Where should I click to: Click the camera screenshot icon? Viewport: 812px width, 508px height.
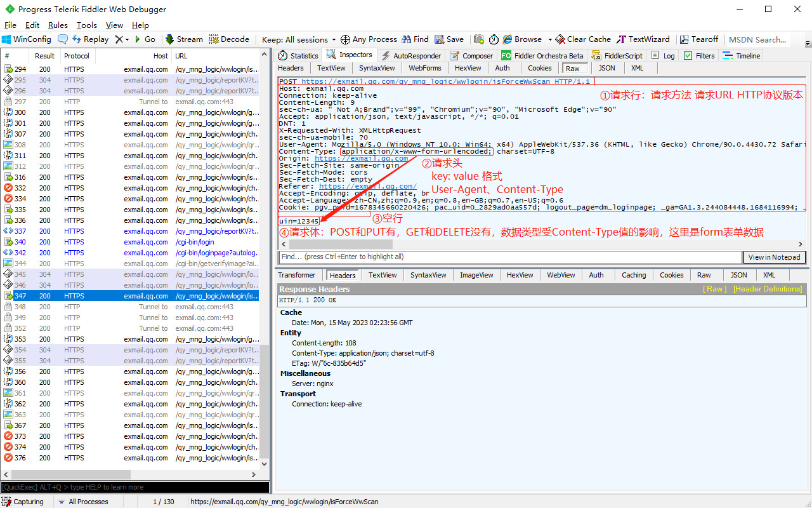point(479,39)
